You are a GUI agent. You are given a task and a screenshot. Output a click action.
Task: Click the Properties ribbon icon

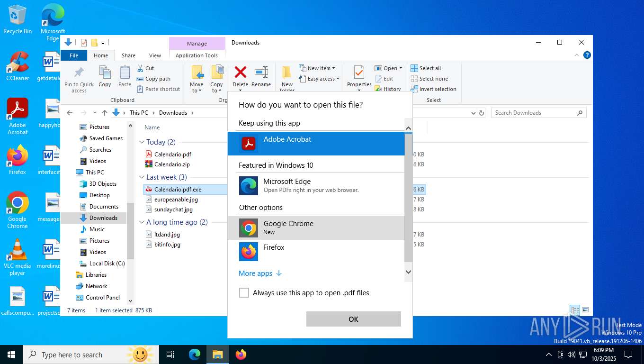click(359, 73)
